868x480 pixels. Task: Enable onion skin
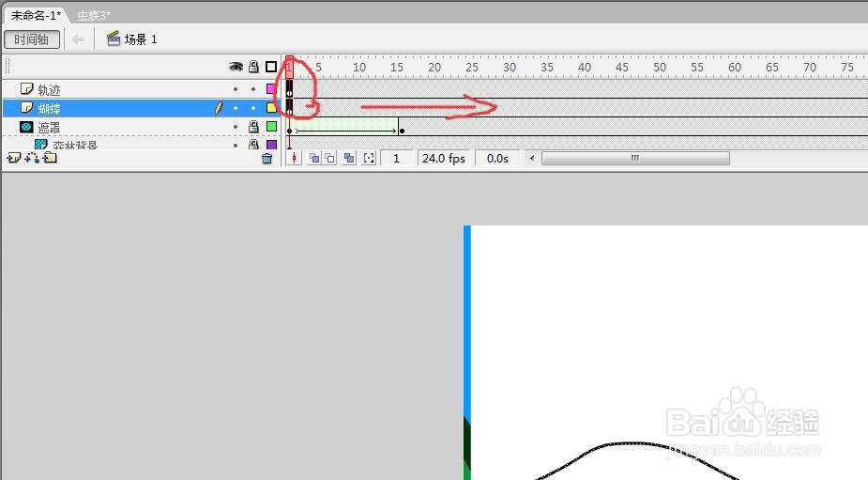313,158
